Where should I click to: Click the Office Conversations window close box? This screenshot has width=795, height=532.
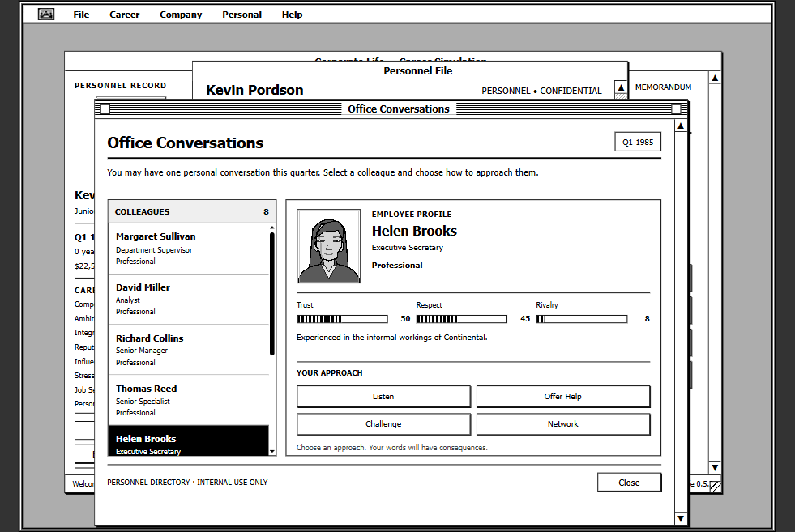(x=105, y=109)
